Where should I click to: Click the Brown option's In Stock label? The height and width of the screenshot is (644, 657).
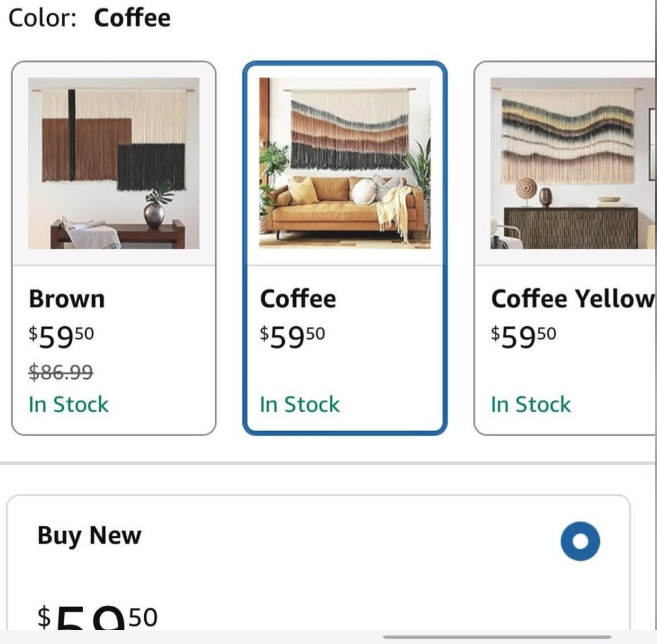tap(68, 405)
